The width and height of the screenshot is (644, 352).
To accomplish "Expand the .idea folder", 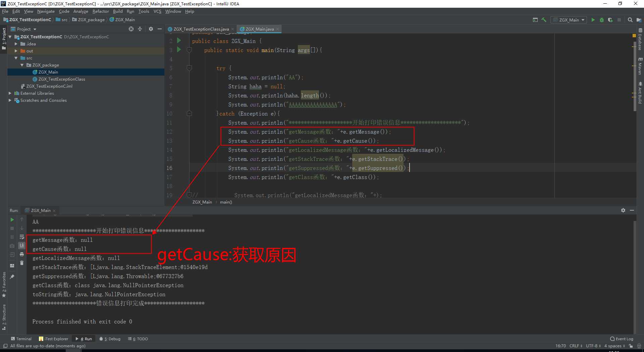I will pyautogui.click(x=16, y=44).
